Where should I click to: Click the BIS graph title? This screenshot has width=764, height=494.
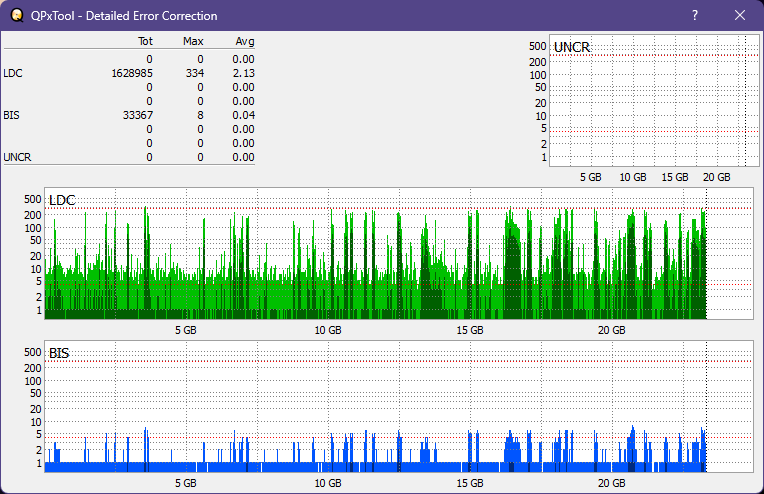pyautogui.click(x=59, y=353)
